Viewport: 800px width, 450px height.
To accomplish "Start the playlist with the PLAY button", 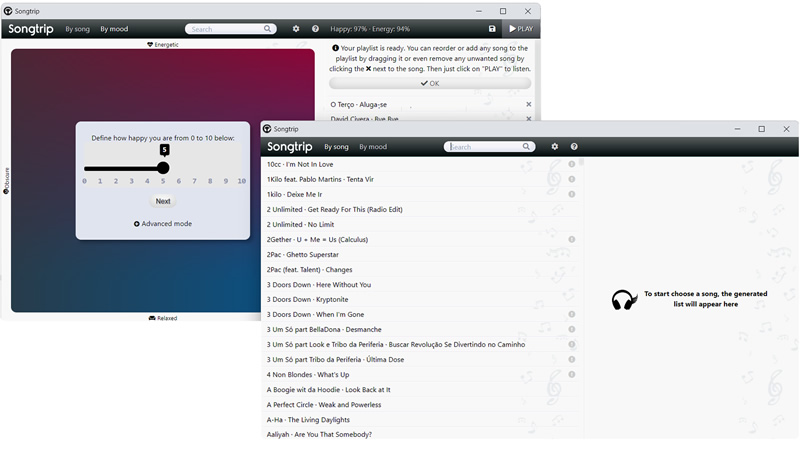I will pos(521,29).
